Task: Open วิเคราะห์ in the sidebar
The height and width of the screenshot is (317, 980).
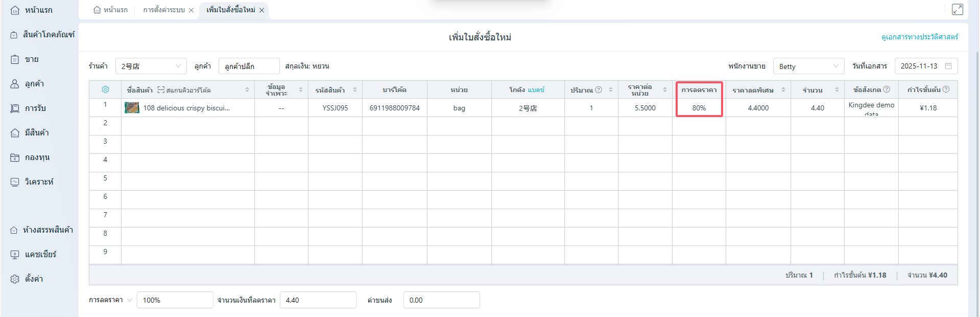Action: click(39, 182)
